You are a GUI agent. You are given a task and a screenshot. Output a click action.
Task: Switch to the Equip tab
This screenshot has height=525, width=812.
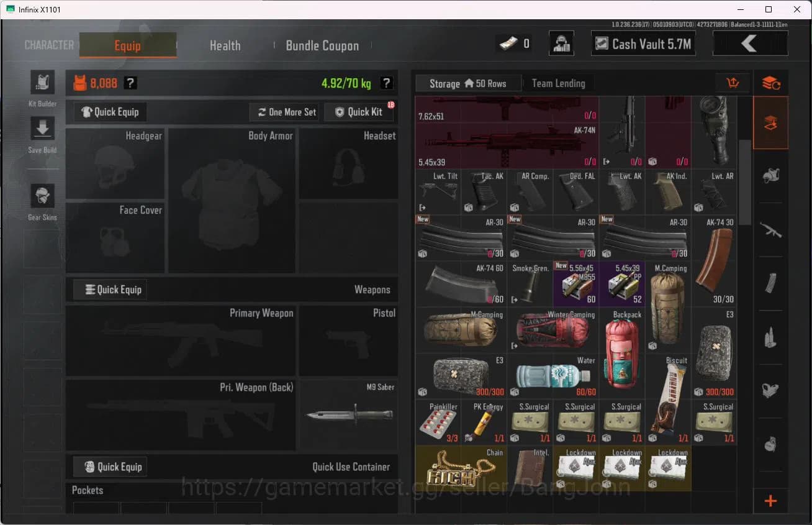(127, 45)
